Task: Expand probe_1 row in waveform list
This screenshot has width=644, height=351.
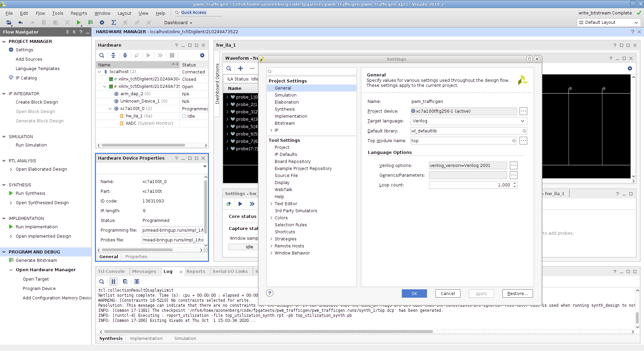Action: [227, 97]
